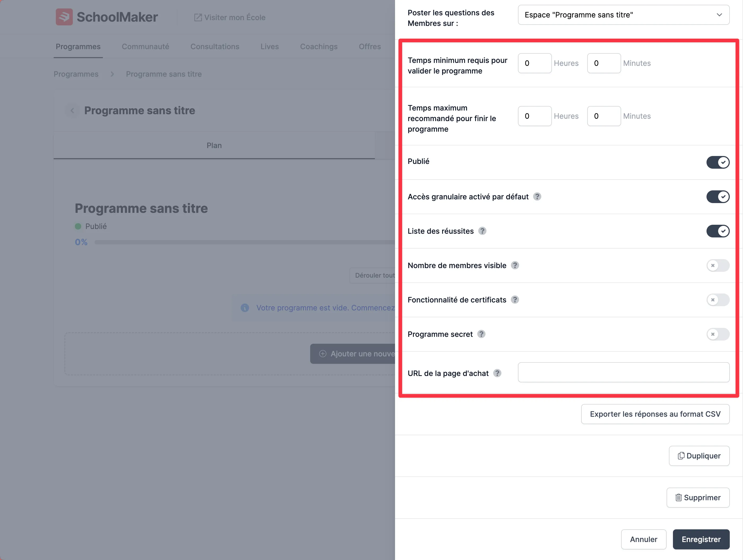Click the Dupliquer button
This screenshot has width=743, height=560.
click(x=699, y=456)
